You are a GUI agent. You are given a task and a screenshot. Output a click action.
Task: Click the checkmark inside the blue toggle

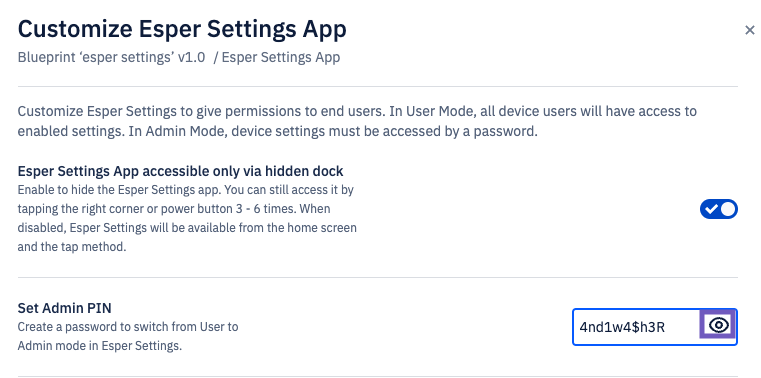pos(711,209)
